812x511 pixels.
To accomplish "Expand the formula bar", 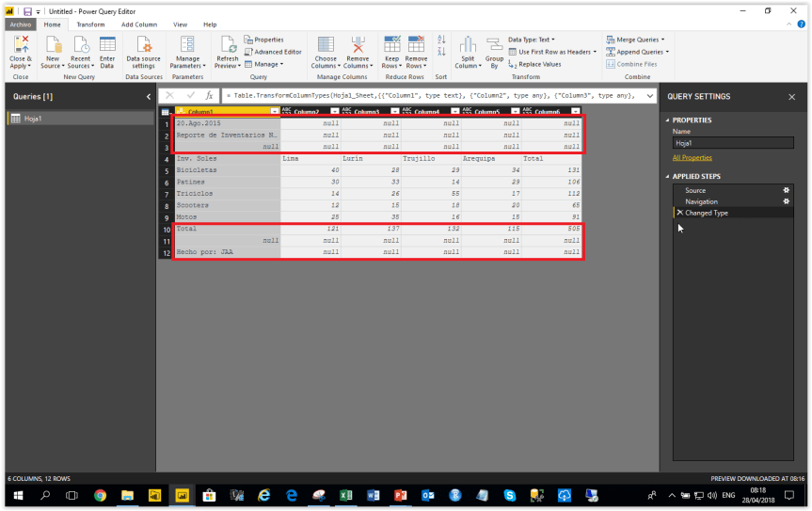I will pyautogui.click(x=650, y=96).
